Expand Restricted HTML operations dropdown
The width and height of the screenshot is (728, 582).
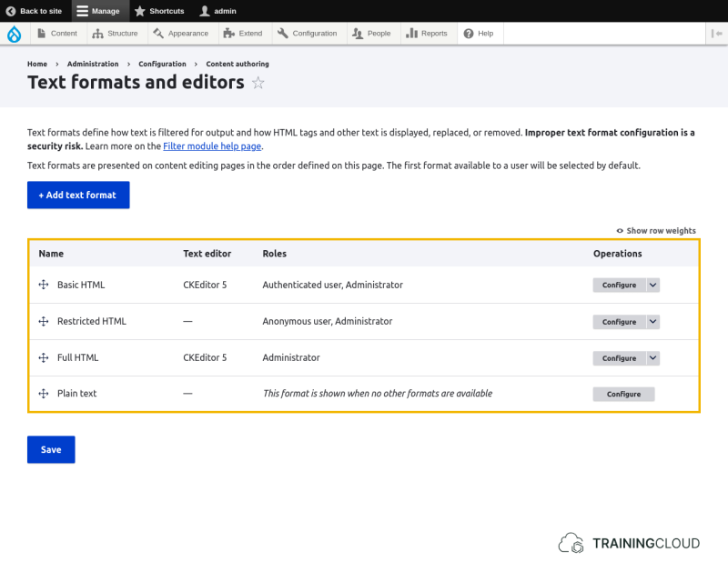652,322
